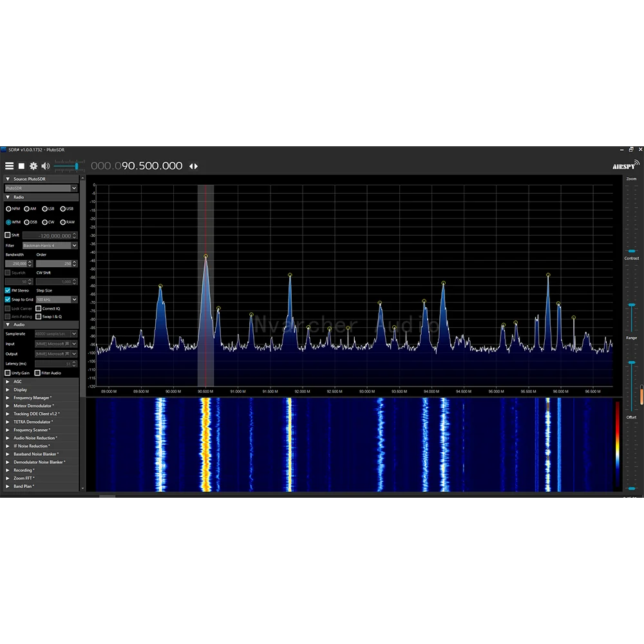The width and height of the screenshot is (644, 644).
Task: Select the NFM demodulation mode
Action: pos(8,209)
